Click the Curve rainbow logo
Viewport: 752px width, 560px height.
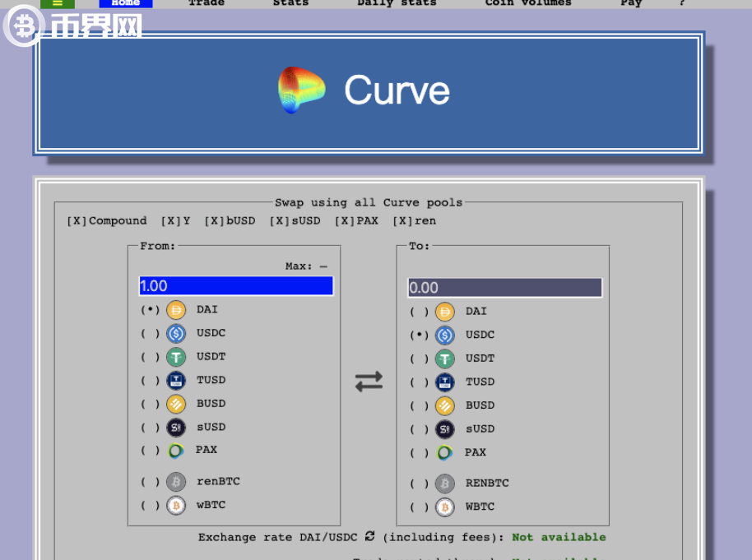pos(302,90)
